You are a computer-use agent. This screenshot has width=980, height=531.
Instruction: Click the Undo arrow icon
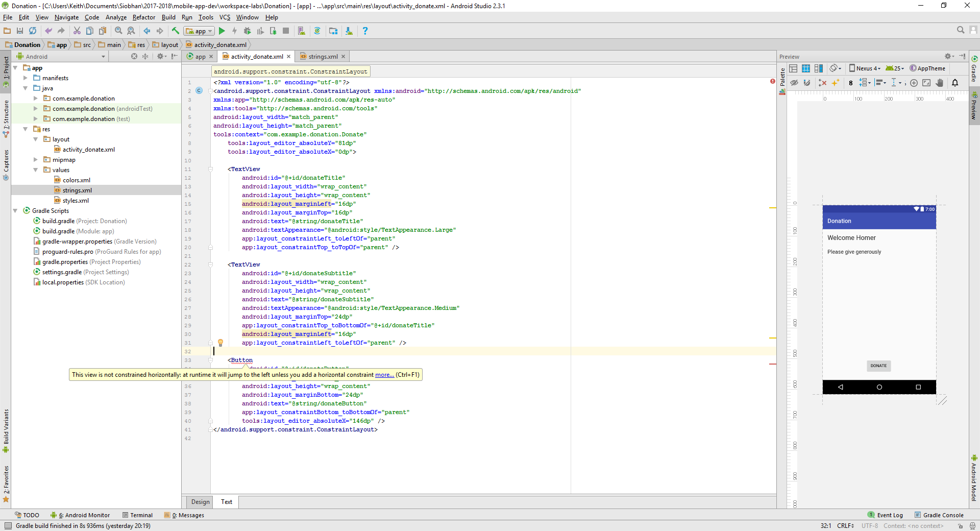pos(48,31)
